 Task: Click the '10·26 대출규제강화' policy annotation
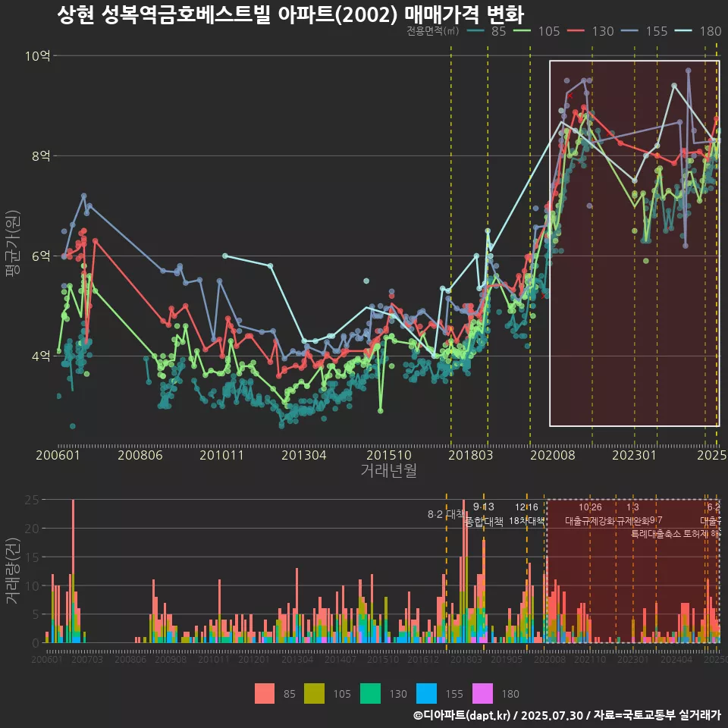click(x=590, y=514)
